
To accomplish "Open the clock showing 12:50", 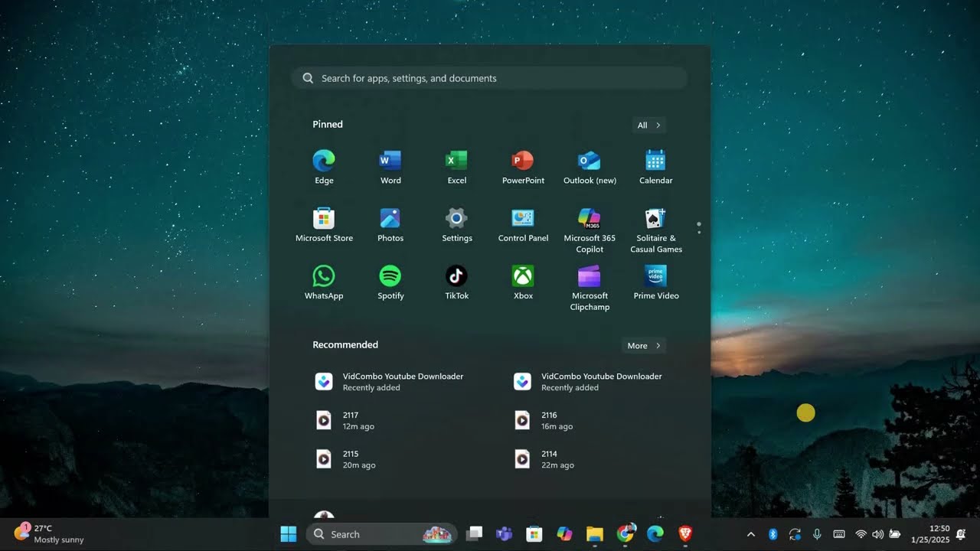I will (930, 534).
